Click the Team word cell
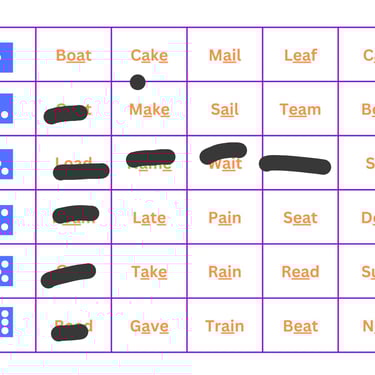 tap(300, 109)
